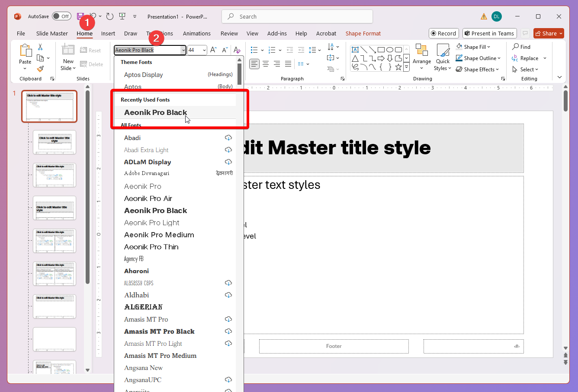Click Increase Font Size icon
This screenshot has height=392, width=578.
[x=213, y=50]
